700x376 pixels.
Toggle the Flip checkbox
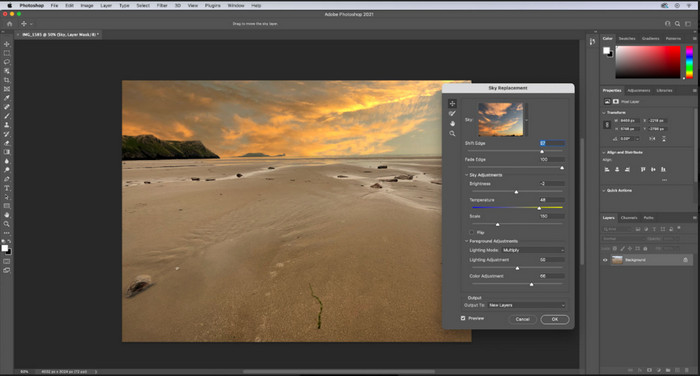(471, 232)
